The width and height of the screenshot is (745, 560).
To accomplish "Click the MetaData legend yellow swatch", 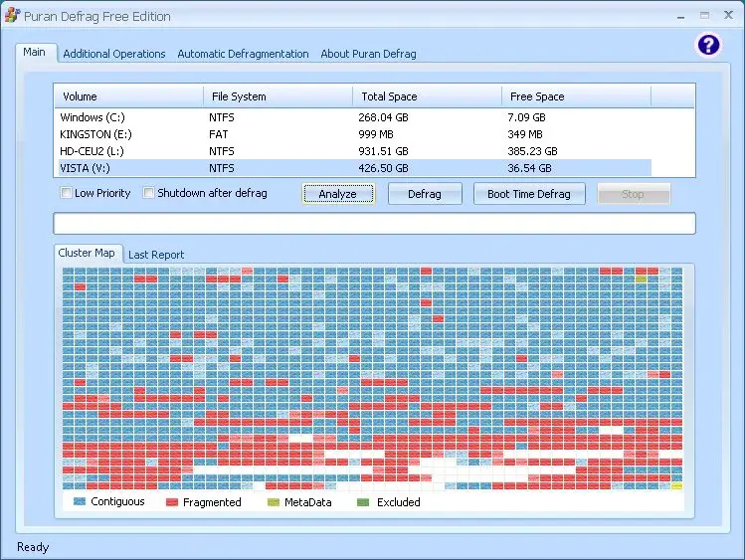I will click(274, 502).
